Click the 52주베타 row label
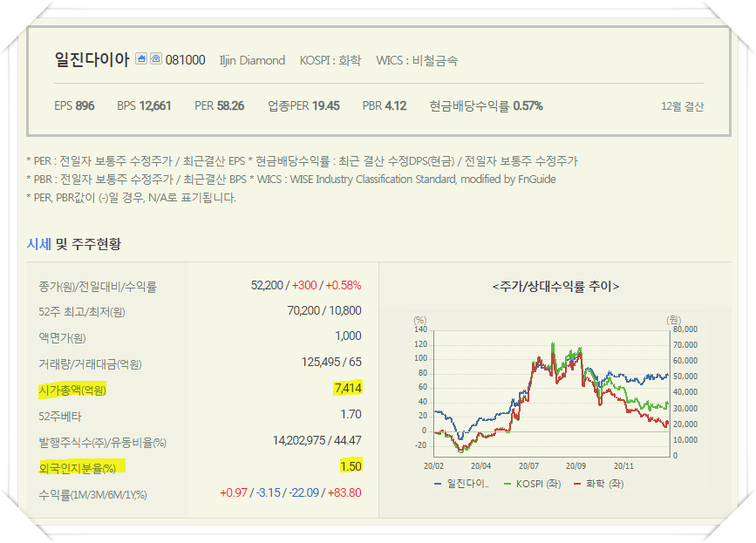The image size is (756, 543). point(60,417)
